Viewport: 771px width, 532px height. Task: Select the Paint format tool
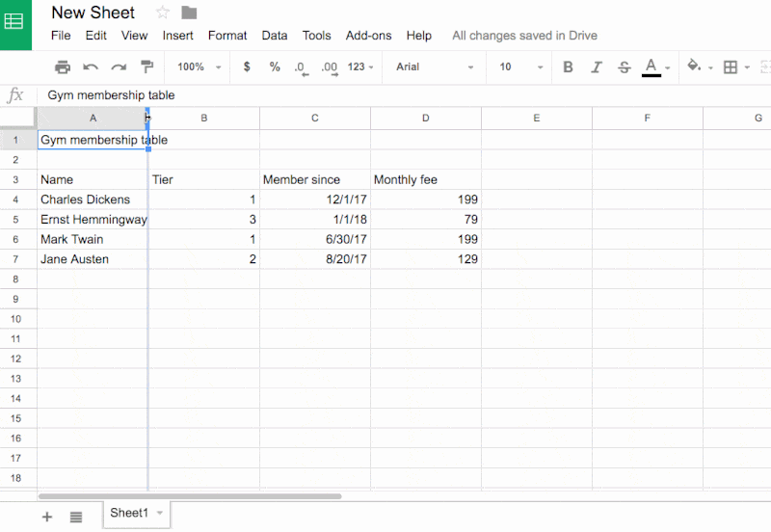tap(146, 66)
